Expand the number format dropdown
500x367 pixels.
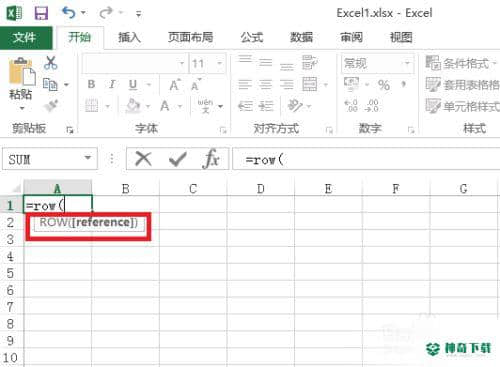(x=407, y=63)
